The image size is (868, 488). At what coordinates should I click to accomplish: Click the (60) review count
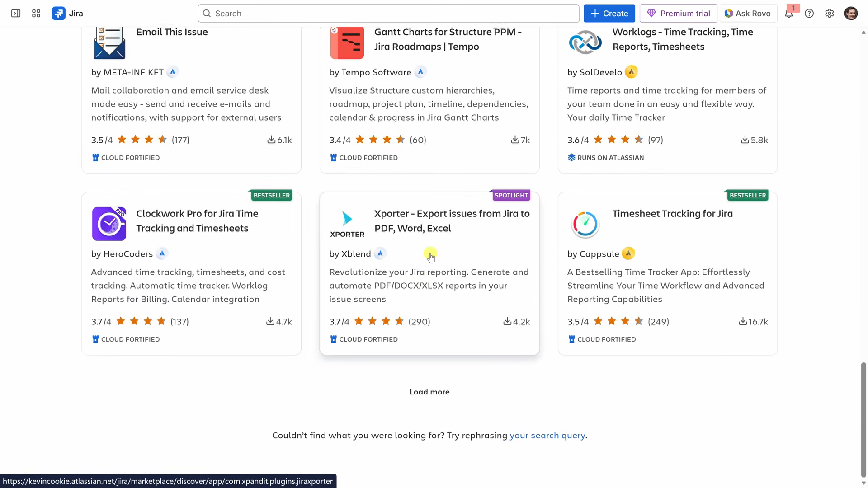pos(418,140)
